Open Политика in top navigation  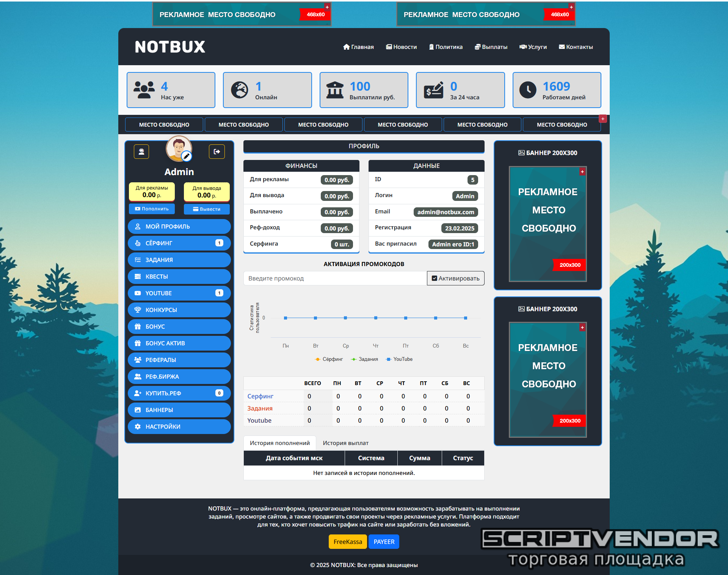click(446, 47)
